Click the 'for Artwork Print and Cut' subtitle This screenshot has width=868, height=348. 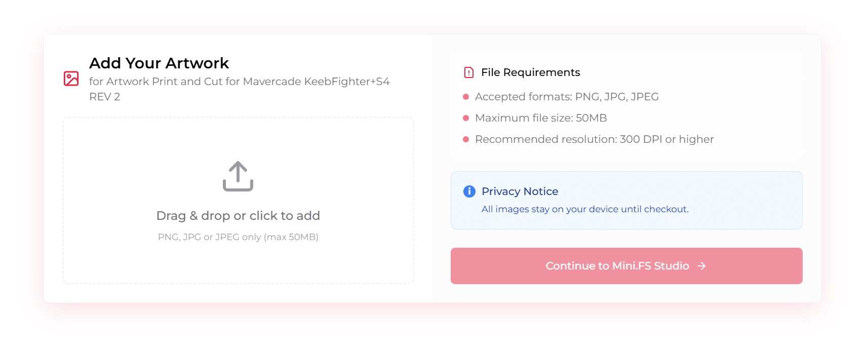[x=240, y=89]
